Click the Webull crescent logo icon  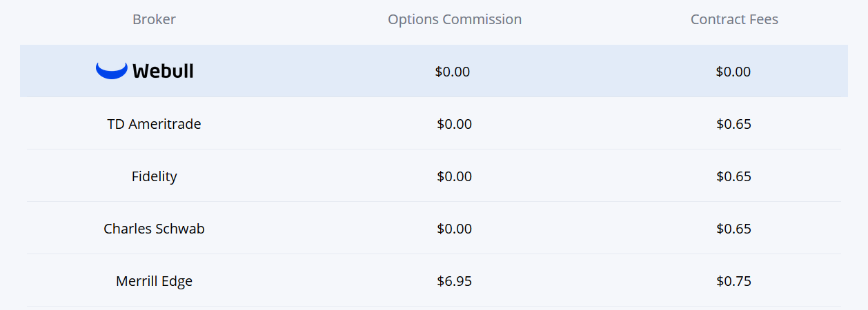(x=112, y=70)
